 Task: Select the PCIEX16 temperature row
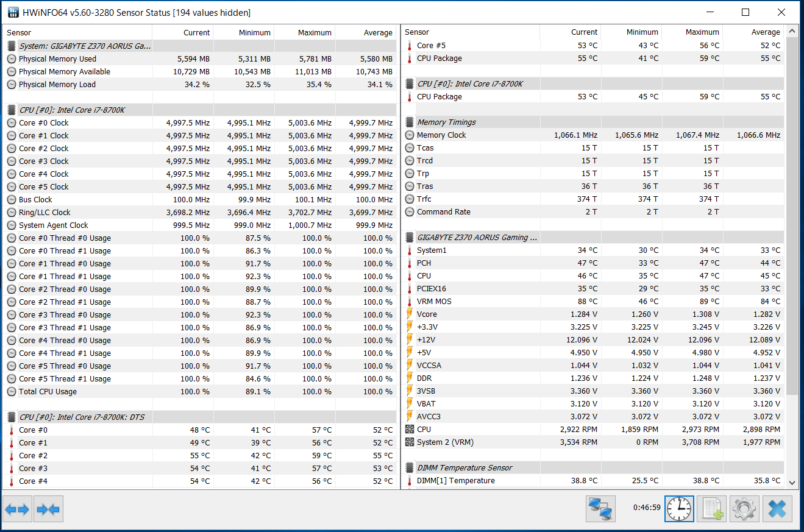click(592, 288)
